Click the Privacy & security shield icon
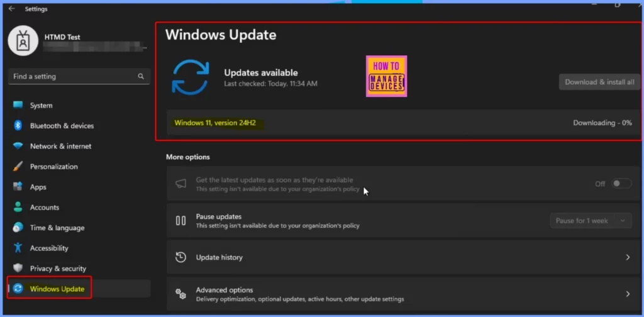644x317 pixels. (x=18, y=268)
